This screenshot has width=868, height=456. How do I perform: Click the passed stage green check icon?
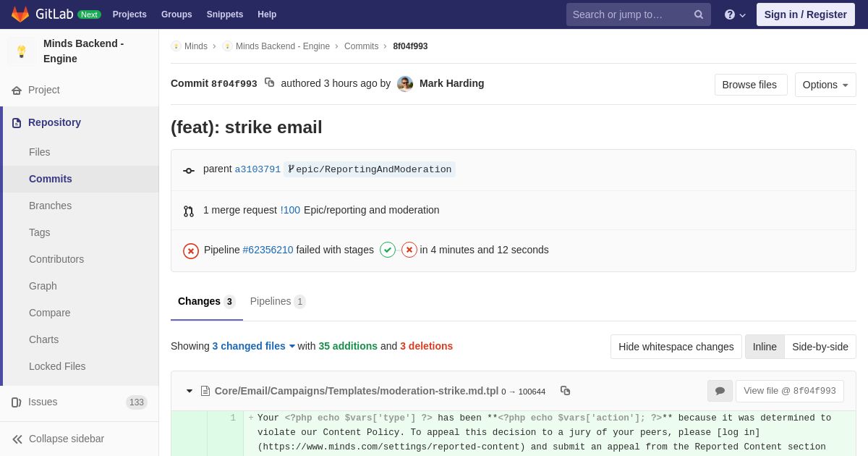(x=388, y=250)
